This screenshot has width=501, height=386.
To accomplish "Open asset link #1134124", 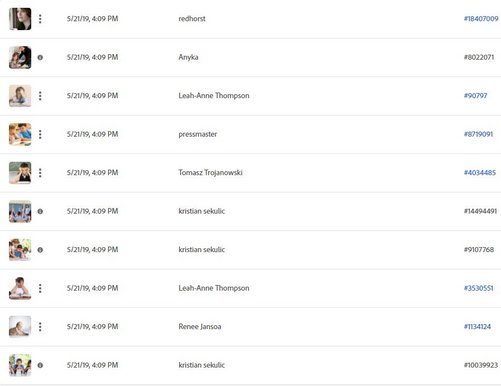I will [x=477, y=326].
